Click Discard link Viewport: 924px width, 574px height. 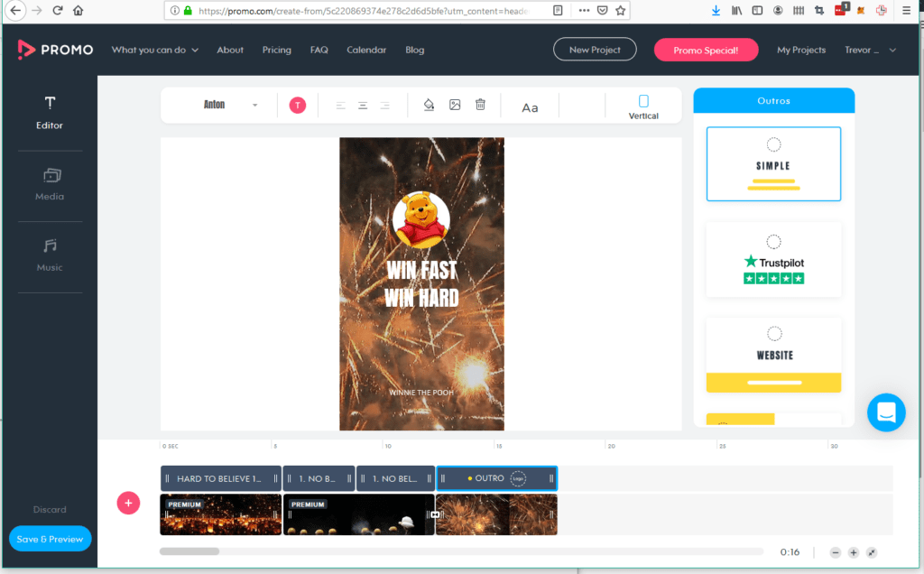click(50, 509)
